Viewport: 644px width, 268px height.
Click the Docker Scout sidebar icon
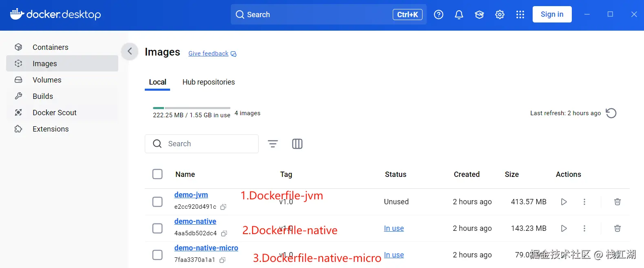18,112
